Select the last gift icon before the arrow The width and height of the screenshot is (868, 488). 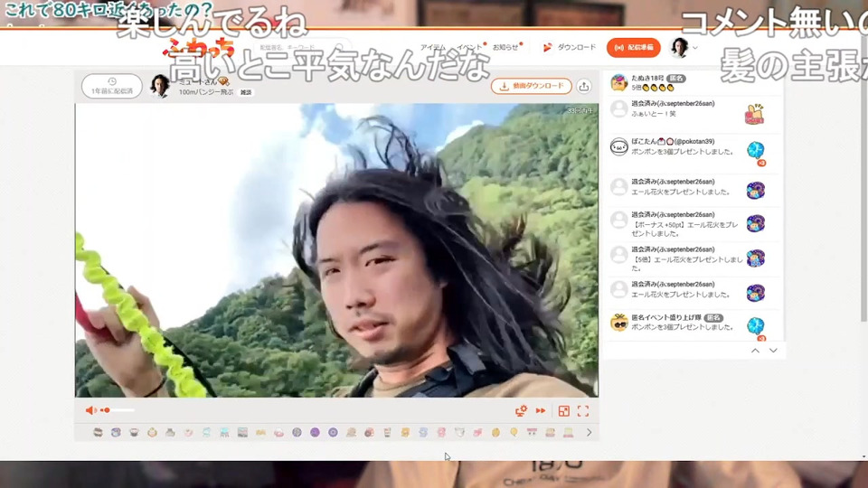tap(569, 432)
